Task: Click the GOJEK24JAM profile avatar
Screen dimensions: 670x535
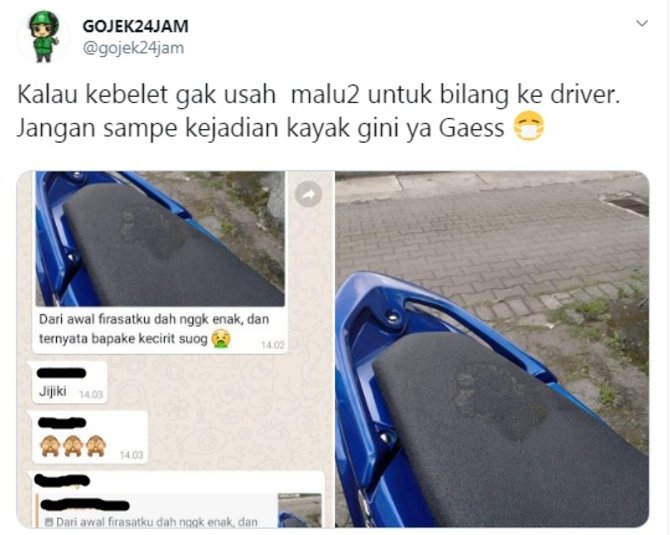Action: tap(44, 37)
